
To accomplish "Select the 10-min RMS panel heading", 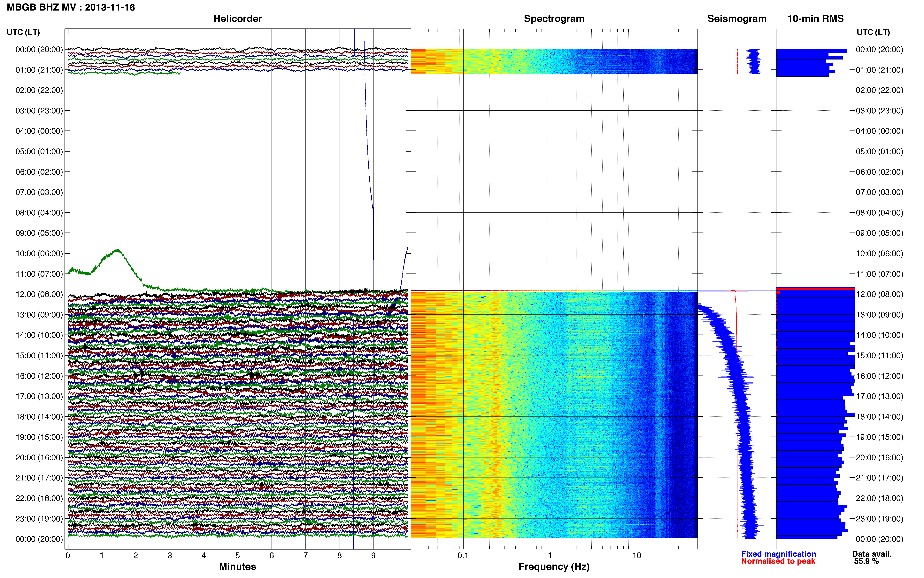I will pos(816,18).
